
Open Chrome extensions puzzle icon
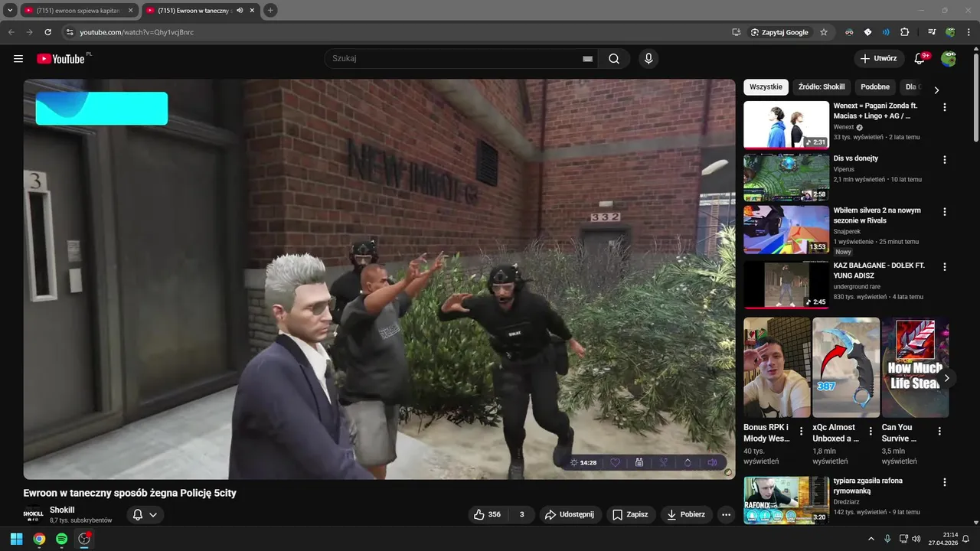(905, 32)
